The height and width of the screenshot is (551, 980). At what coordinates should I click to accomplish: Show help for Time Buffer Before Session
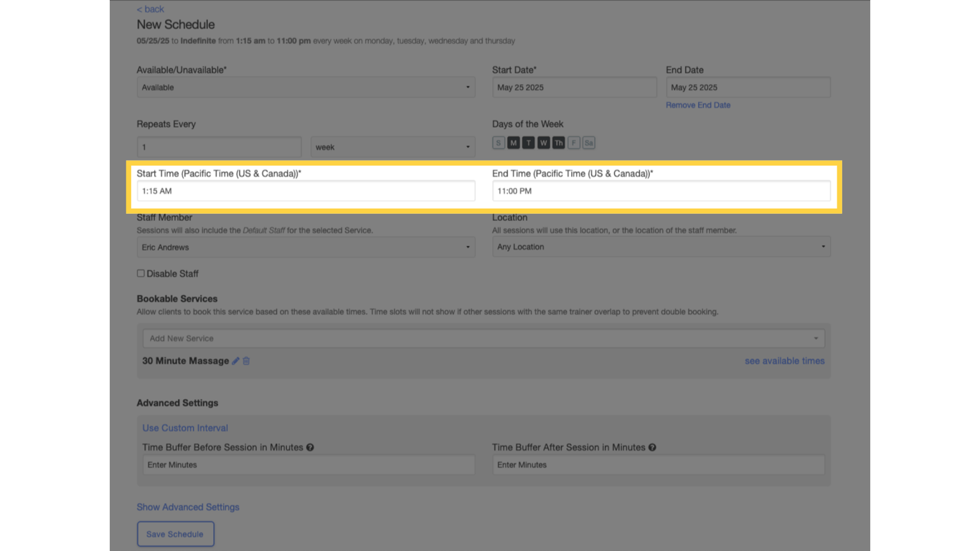(x=310, y=448)
